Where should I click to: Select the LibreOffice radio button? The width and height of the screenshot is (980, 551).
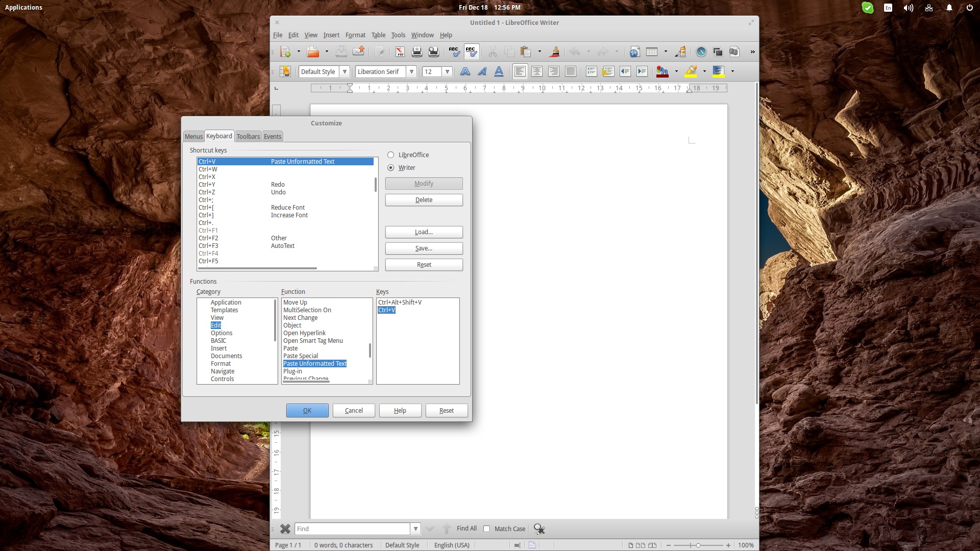(x=390, y=155)
